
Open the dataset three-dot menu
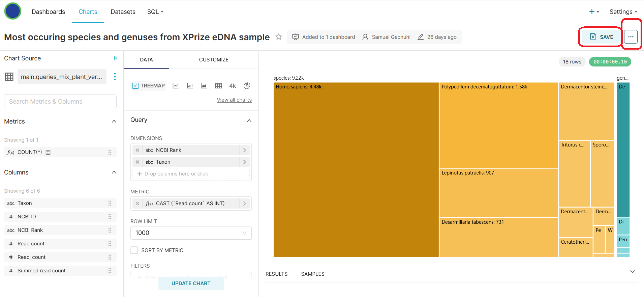(115, 77)
